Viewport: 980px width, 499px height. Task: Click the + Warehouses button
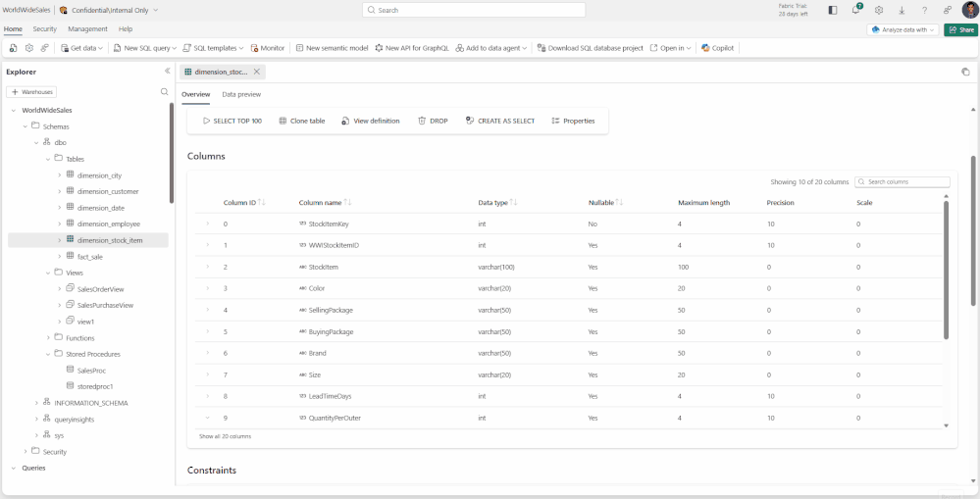coord(31,92)
